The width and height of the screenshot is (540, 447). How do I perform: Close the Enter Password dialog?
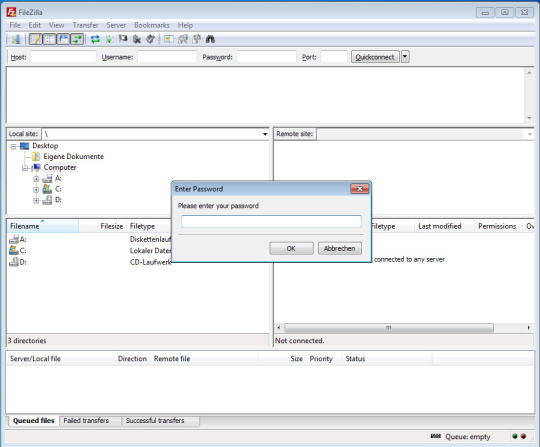coord(360,189)
